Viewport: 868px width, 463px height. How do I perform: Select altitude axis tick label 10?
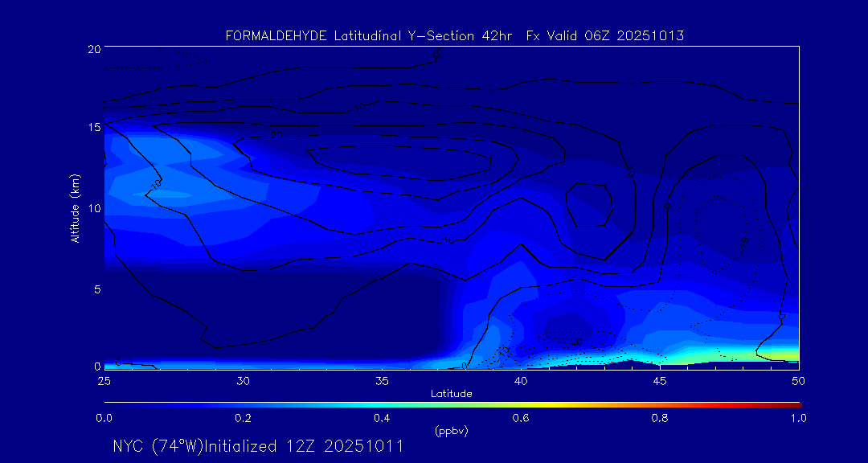point(94,207)
